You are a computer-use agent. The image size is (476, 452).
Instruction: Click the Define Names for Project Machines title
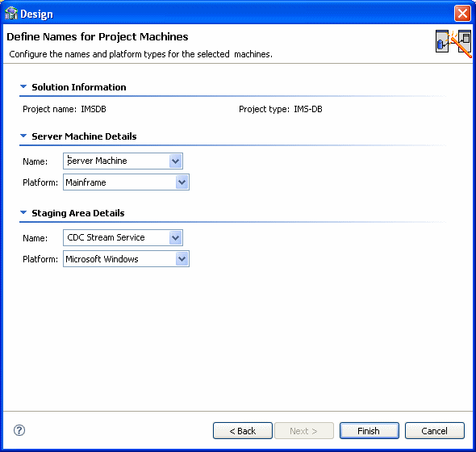(98, 37)
